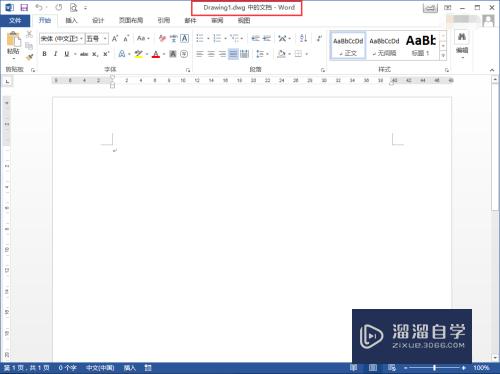Apply the Heading 1 style
500x374 pixels.
pyautogui.click(x=421, y=46)
